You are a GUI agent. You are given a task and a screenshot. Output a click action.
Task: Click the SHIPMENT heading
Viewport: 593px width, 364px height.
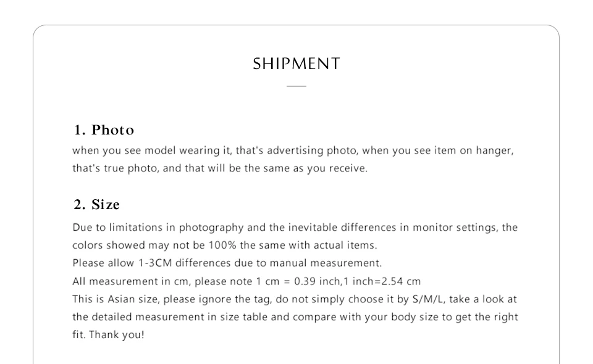[x=296, y=64]
